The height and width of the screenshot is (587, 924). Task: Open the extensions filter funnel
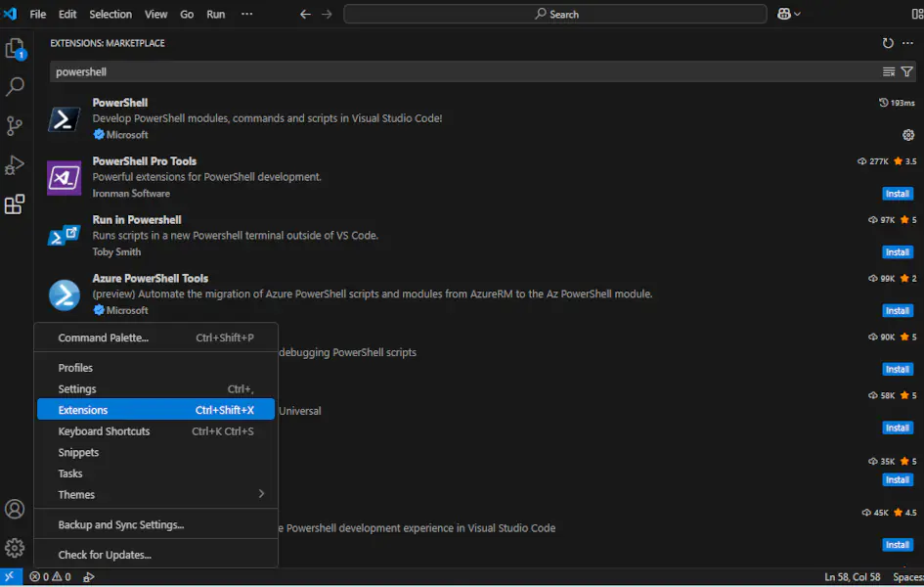click(x=907, y=71)
